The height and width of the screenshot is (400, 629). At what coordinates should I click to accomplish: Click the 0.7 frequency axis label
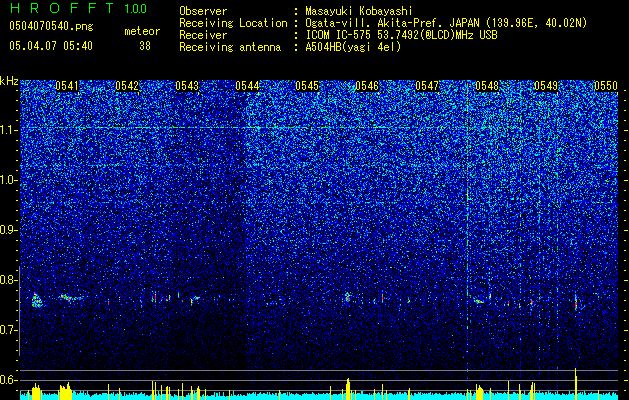pos(9,330)
